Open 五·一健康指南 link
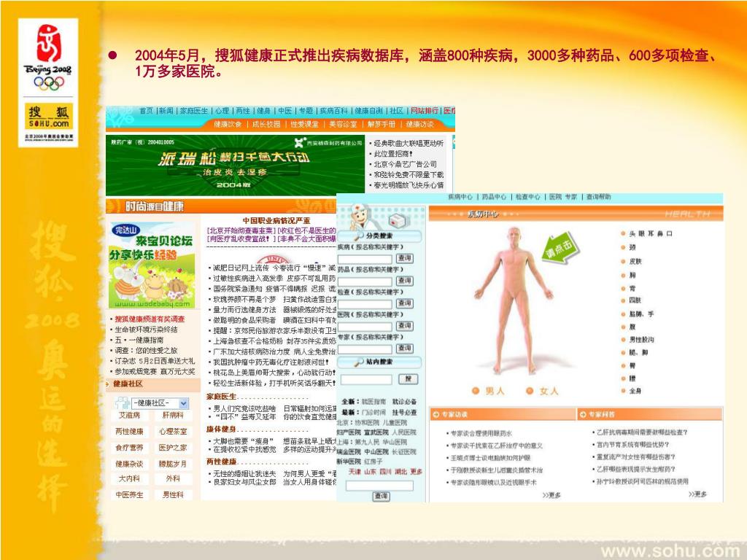Image resolution: width=747 pixels, height=560 pixels. pos(139,340)
